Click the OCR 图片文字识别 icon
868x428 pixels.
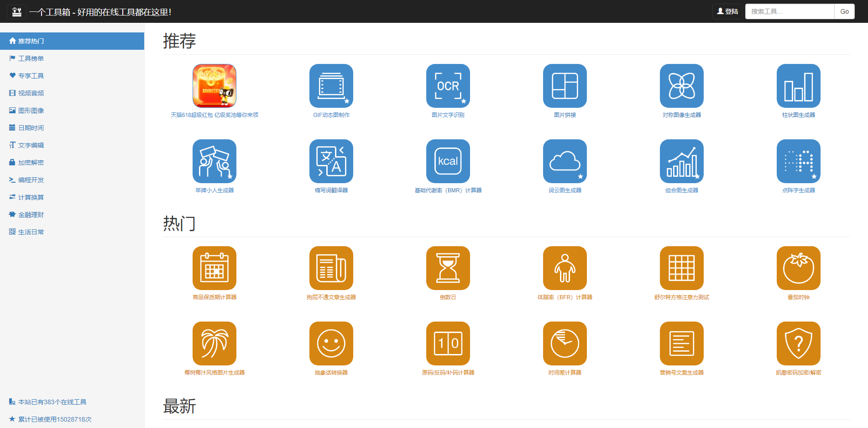click(x=448, y=86)
